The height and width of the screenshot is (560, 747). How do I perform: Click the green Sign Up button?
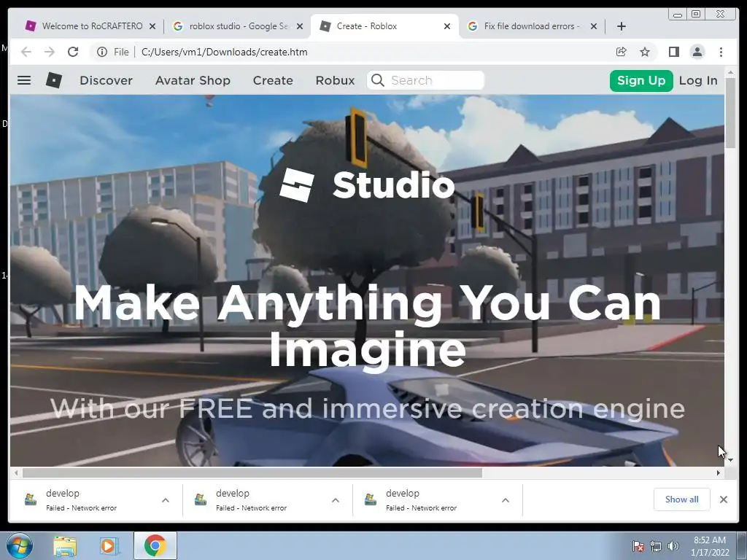click(x=641, y=80)
